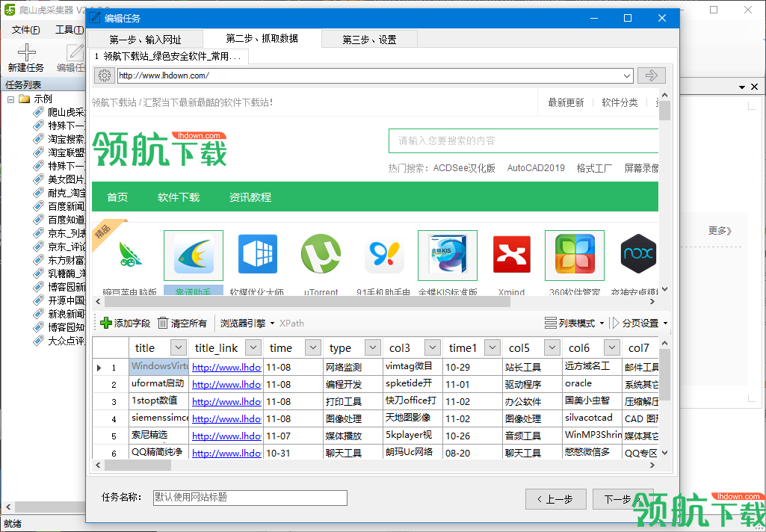Viewport: 766px width, 532px height.
Task: Click the edit task pencil icon in main toolbar
Action: (75, 52)
